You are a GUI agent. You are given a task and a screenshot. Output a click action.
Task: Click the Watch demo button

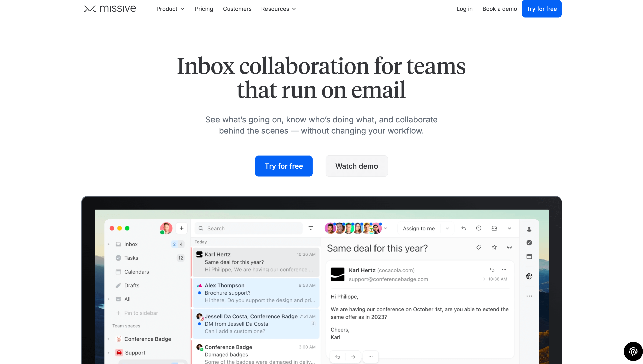click(356, 166)
